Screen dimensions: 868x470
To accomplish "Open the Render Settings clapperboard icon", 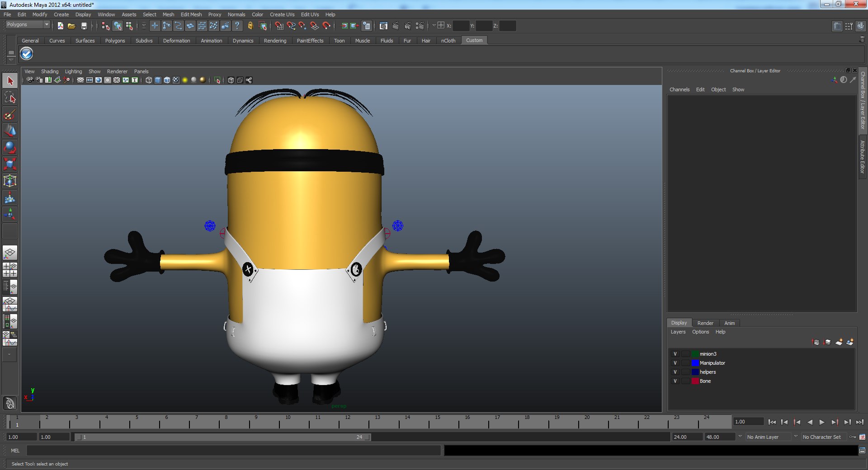I will (x=420, y=26).
